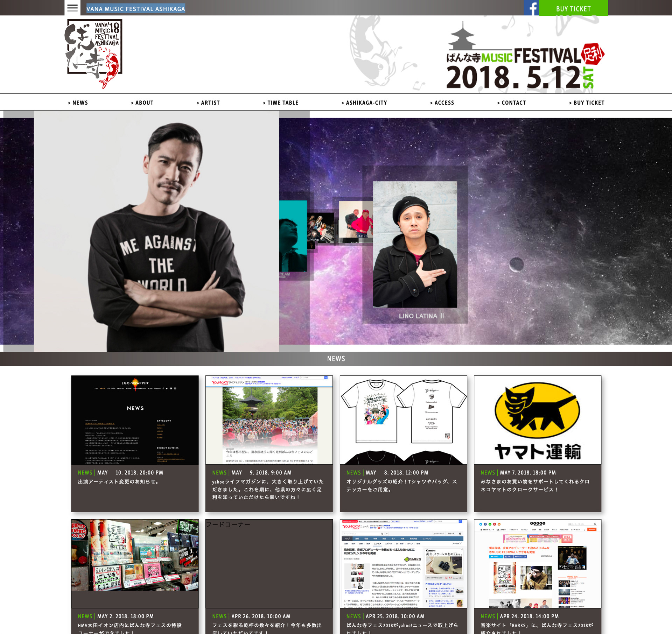Pause the slideshow next to LINO LATINA II
The width and height of the screenshot is (672, 634).
pos(442,316)
